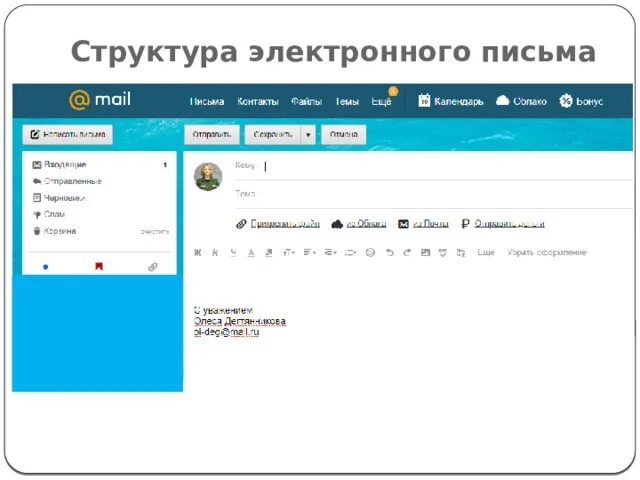Save draft with Сохранить
The width and height of the screenshot is (640, 480).
point(273,134)
